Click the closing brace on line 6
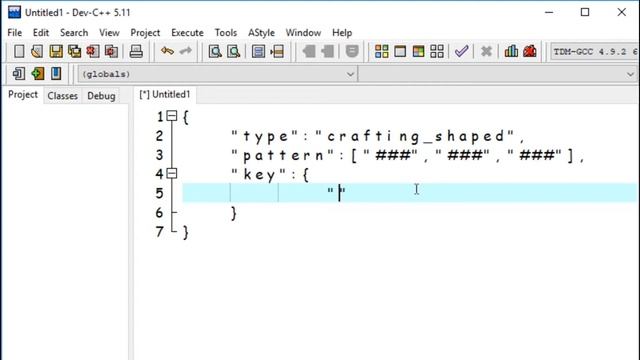The width and height of the screenshot is (640, 360). [x=233, y=213]
